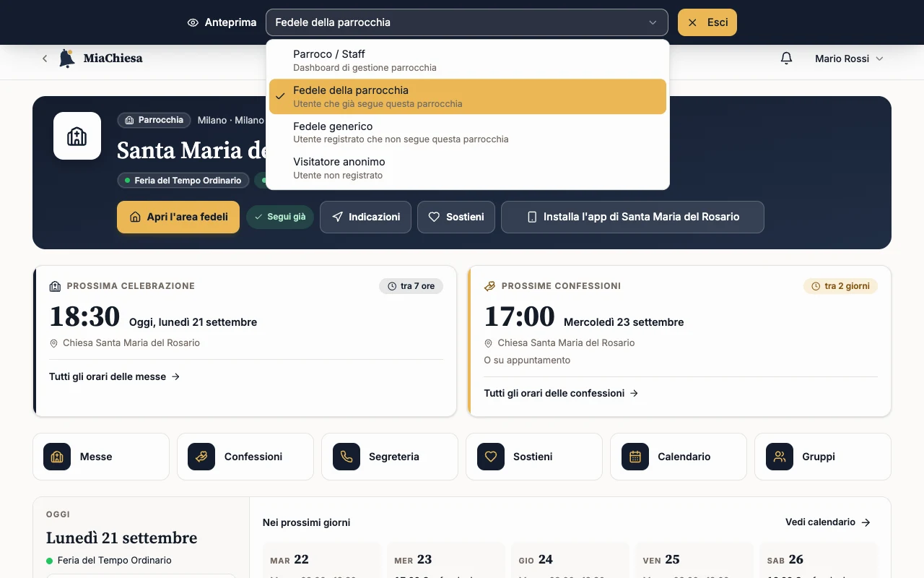The width and height of the screenshot is (924, 578).
Task: Click the Indicazioni button
Action: pos(365,217)
